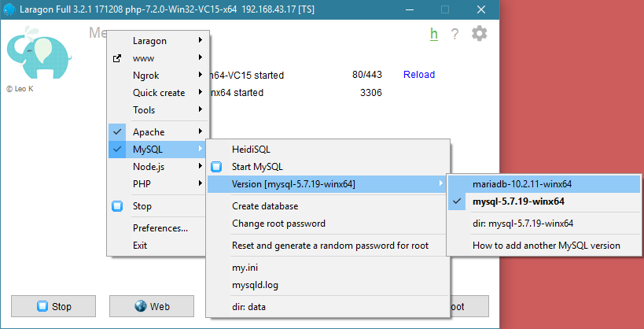Launch HeidiSQL from the MySQL submenu

click(328, 150)
